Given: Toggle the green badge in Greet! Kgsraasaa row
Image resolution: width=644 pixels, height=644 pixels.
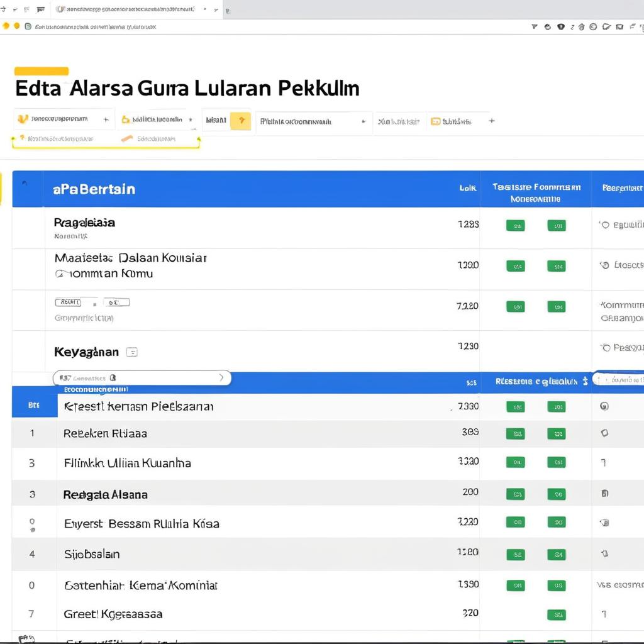Looking at the screenshot, I should pos(557,615).
